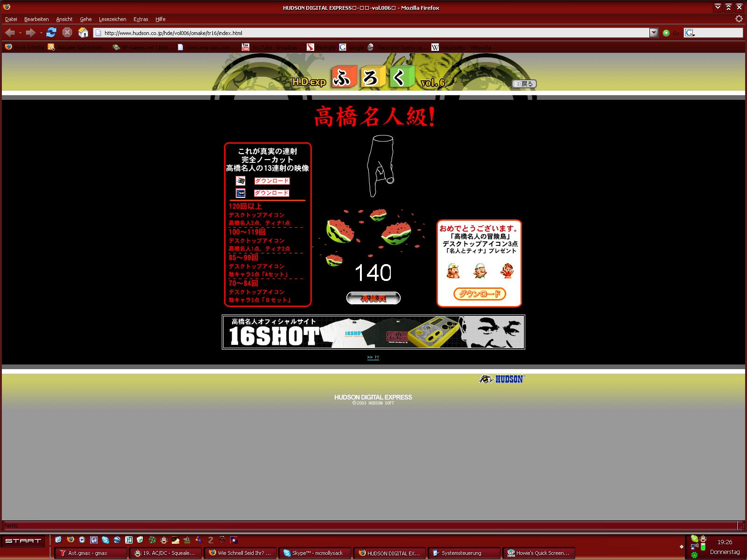Open the Back button history dropdown arrow
This screenshot has width=747, height=560.
coord(20,33)
